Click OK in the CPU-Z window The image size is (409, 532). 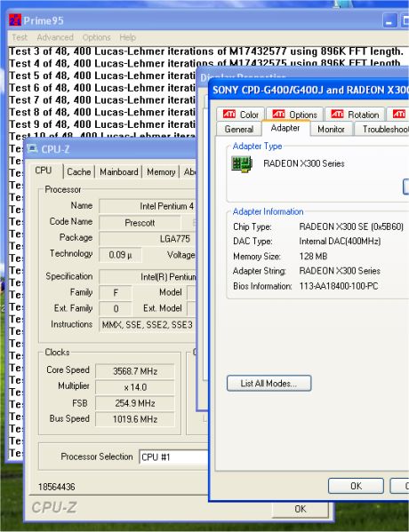(x=301, y=509)
